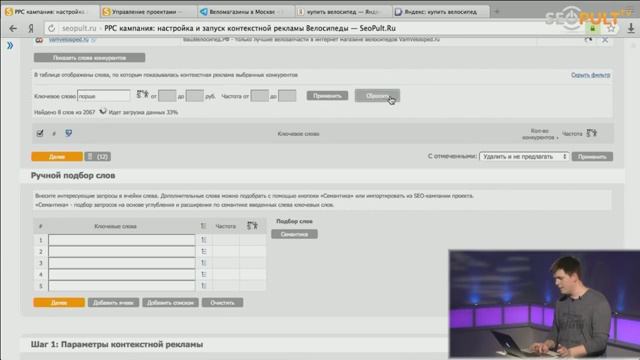Click 'Шаг 1: Параметры контекстной рекламы' heading
Image resolution: width=640 pixels, height=360 pixels.
point(117,344)
